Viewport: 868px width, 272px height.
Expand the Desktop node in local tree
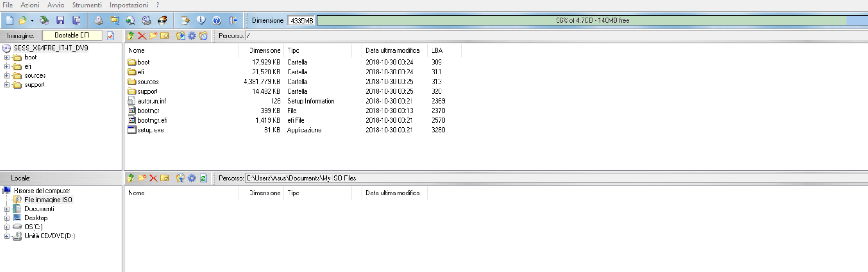tap(7, 218)
